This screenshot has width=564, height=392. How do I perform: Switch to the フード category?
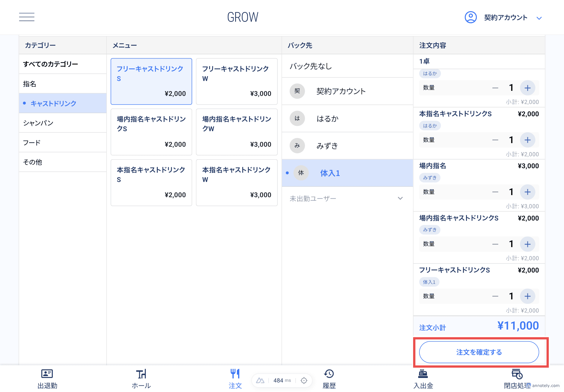coord(63,143)
